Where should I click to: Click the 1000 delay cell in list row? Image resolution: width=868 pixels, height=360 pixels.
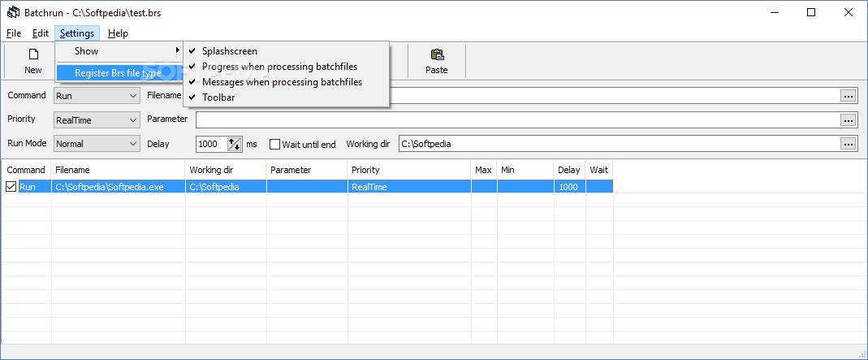click(x=570, y=187)
